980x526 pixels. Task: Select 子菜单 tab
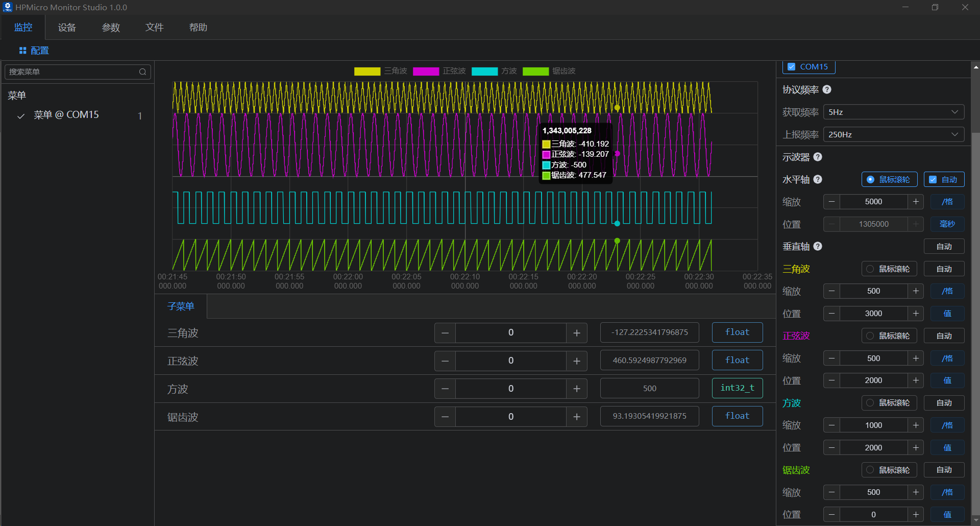(181, 306)
